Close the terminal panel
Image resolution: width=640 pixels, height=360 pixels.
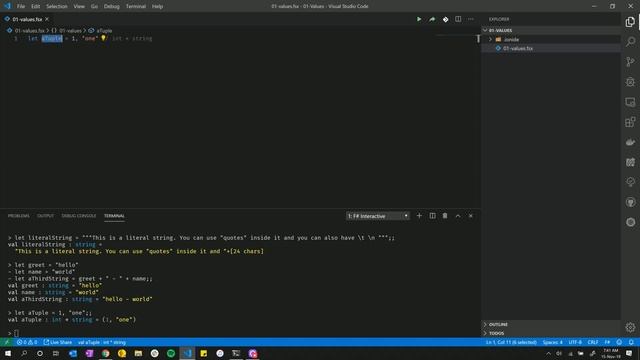pyautogui.click(x=471, y=216)
